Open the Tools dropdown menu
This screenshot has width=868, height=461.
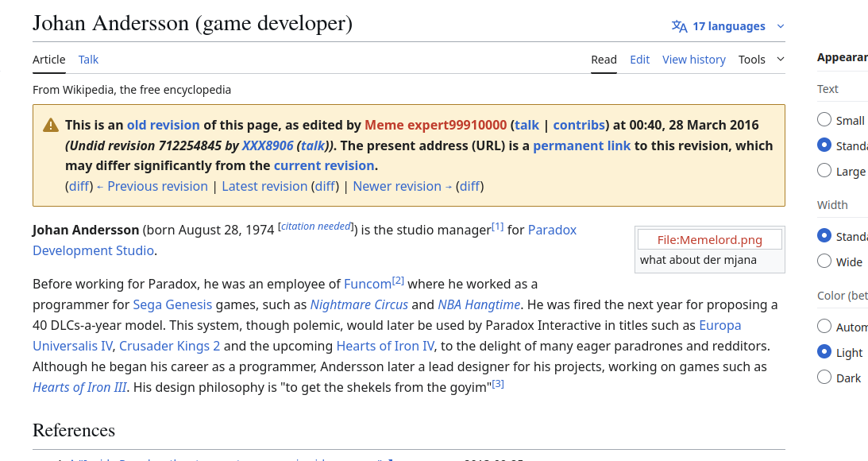tap(760, 60)
